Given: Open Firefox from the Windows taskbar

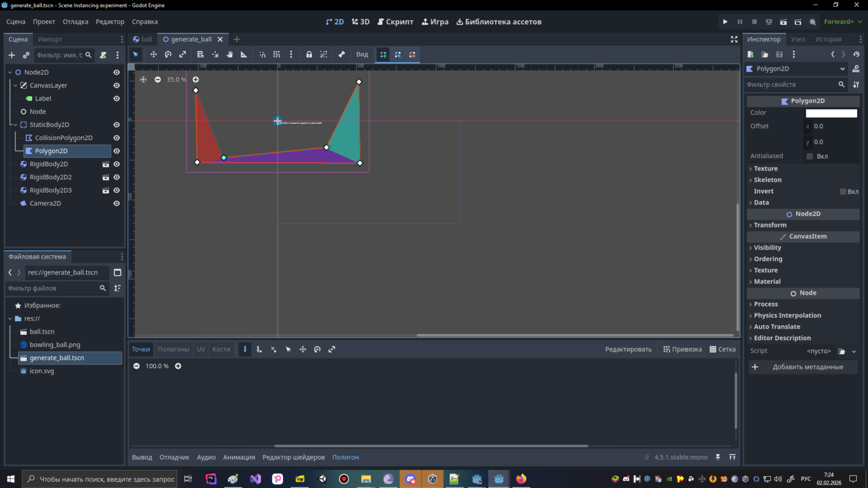Looking at the screenshot, I should 521,479.
